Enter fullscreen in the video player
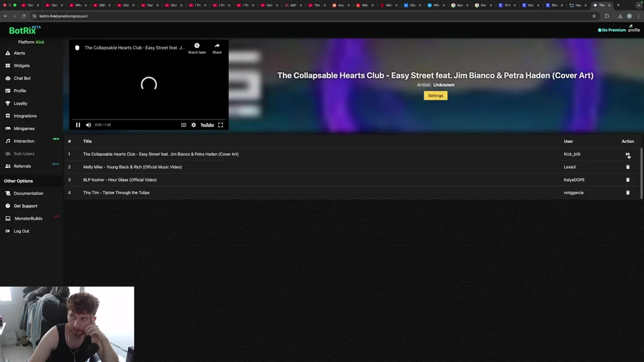This screenshot has height=362, width=644. point(220,125)
